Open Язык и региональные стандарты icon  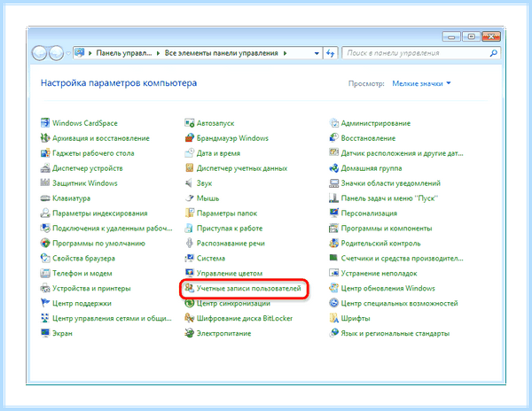[334, 333]
